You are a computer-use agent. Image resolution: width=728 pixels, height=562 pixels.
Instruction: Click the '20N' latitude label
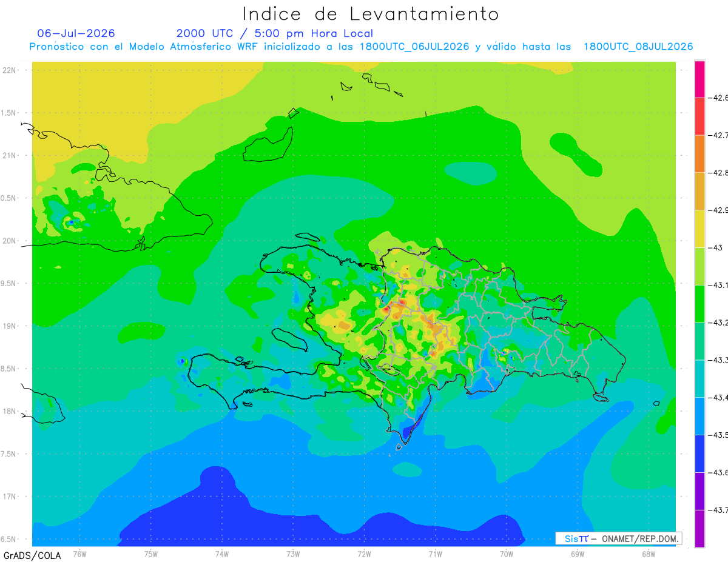point(10,241)
